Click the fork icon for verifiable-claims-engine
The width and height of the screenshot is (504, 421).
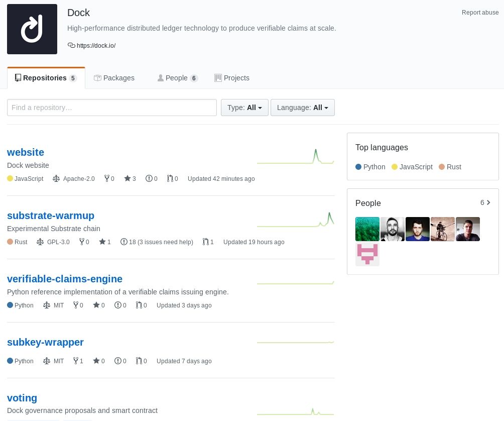75,305
